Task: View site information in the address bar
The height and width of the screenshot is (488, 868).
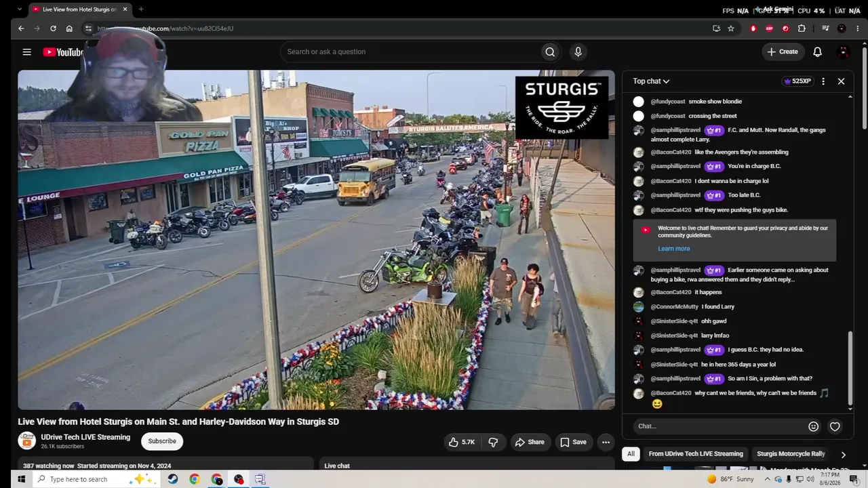Action: 87,28
